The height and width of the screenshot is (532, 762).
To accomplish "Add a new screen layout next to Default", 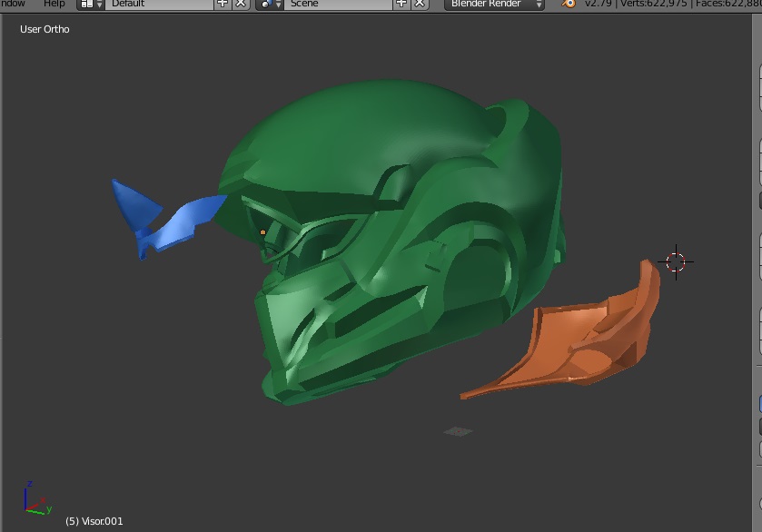I will pos(223,4).
